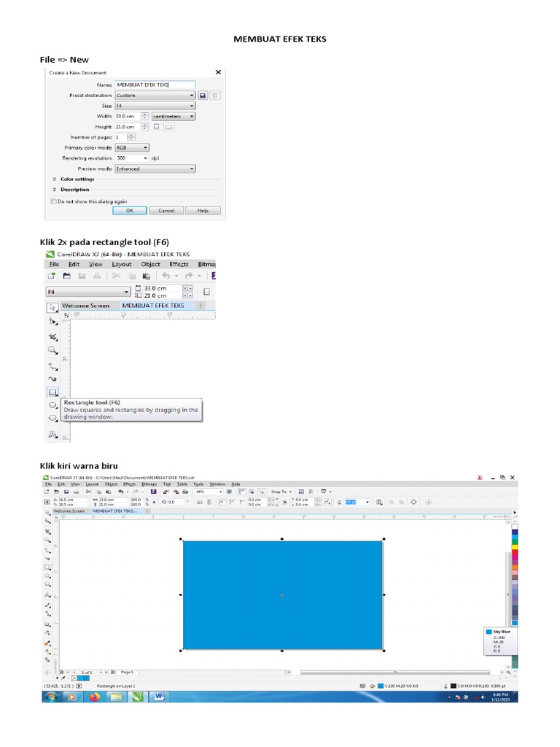Viewport: 560px width, 747px height.
Task: Open File menu in the middle CorelDRAW window
Action: 54,264
